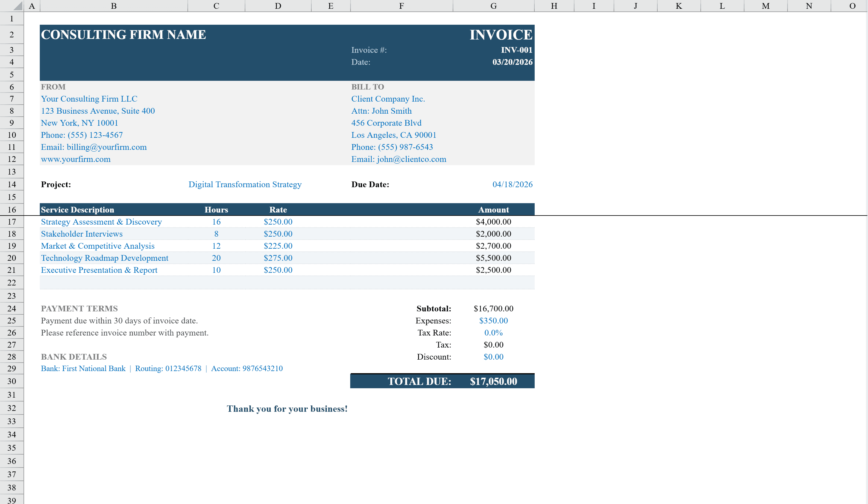Image resolution: width=868 pixels, height=504 pixels.
Task: Select the Subtotal amount of $16,700.00
Action: point(494,308)
